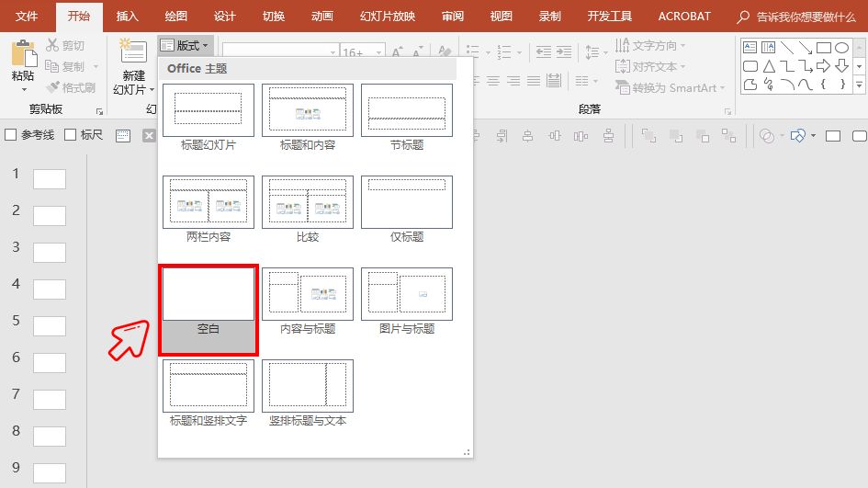Click the Paste clipboard icon
The height and width of the screenshot is (488, 868).
(x=23, y=53)
